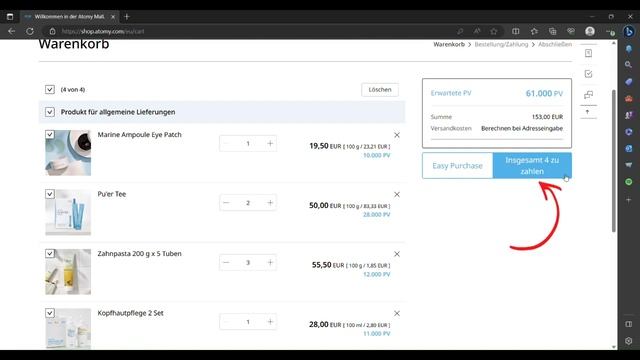The image size is (640, 360).
Task: Click the Abschließen breadcrumb step
Action: 555,44
